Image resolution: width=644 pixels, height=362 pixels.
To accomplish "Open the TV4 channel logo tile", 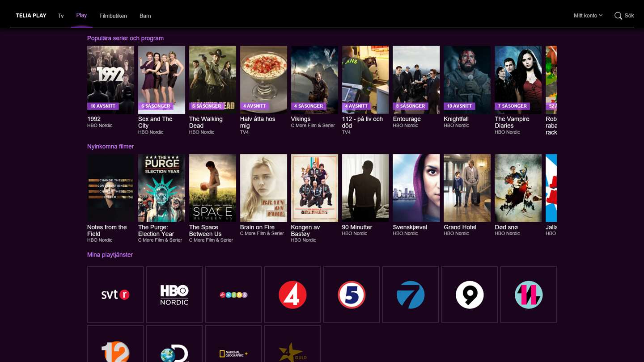I will [292, 295].
